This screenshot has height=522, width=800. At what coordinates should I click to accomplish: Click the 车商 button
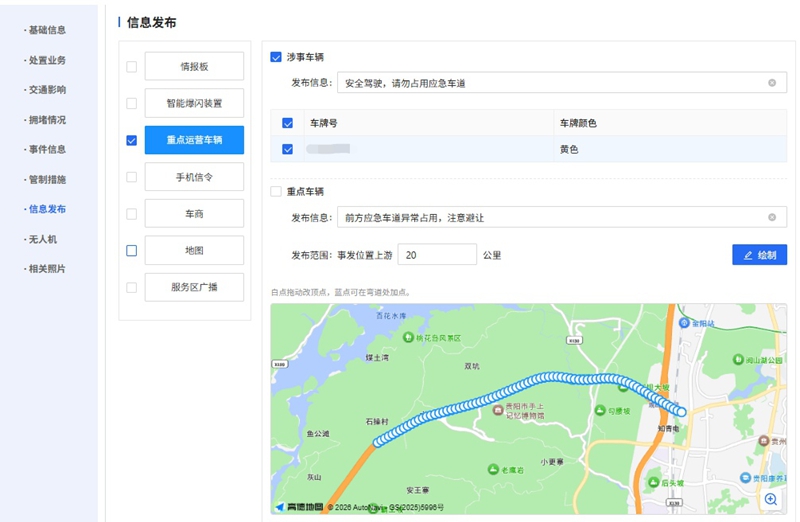[194, 214]
